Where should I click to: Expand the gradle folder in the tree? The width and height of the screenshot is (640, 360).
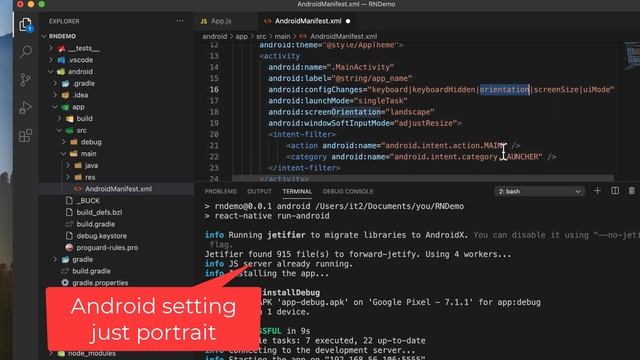click(55, 259)
